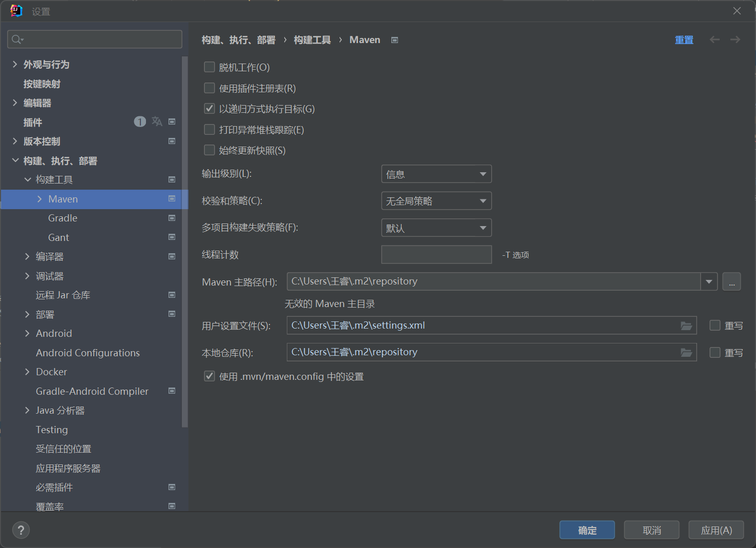Open help with the question mark icon
756x548 pixels.
click(x=21, y=530)
